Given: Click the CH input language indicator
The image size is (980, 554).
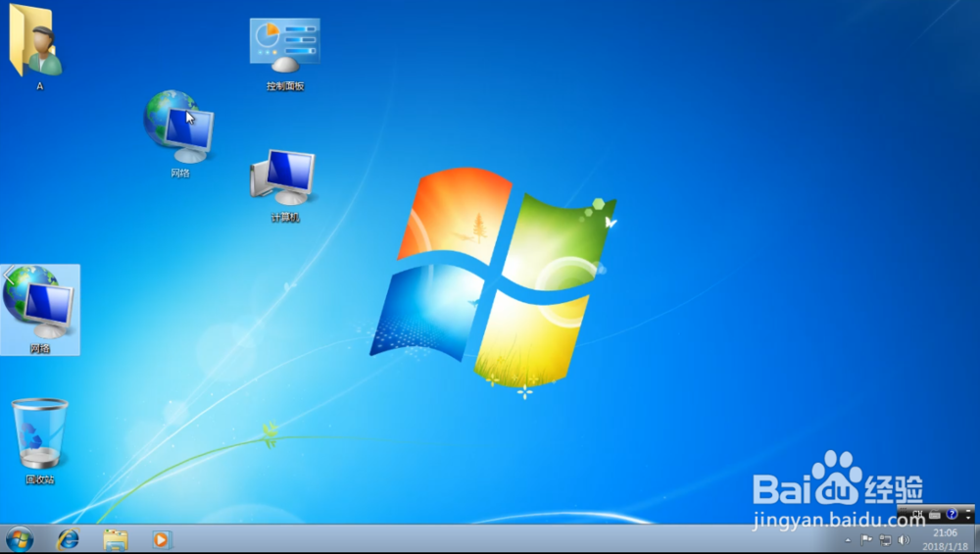Looking at the screenshot, I should (x=917, y=514).
